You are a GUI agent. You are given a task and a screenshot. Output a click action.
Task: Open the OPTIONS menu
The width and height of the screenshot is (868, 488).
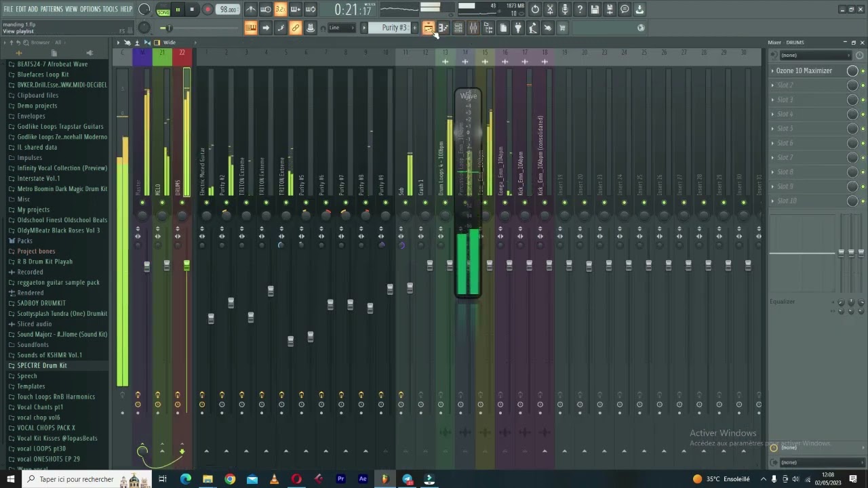click(90, 9)
